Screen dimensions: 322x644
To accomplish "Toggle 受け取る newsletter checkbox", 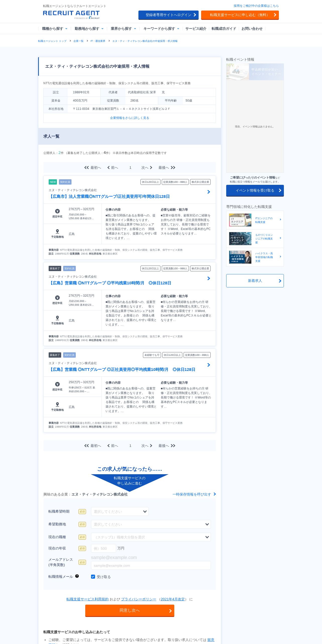I will tap(93, 577).
